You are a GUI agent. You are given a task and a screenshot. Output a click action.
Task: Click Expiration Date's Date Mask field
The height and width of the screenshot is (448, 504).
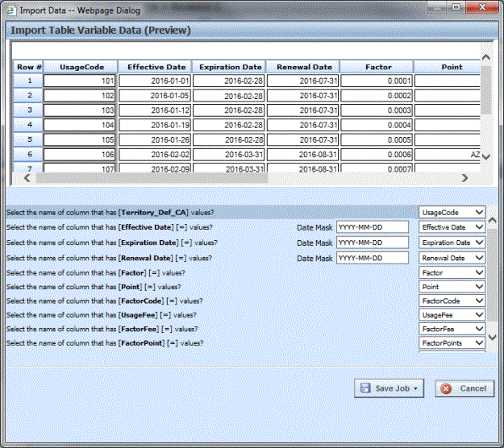(x=373, y=243)
